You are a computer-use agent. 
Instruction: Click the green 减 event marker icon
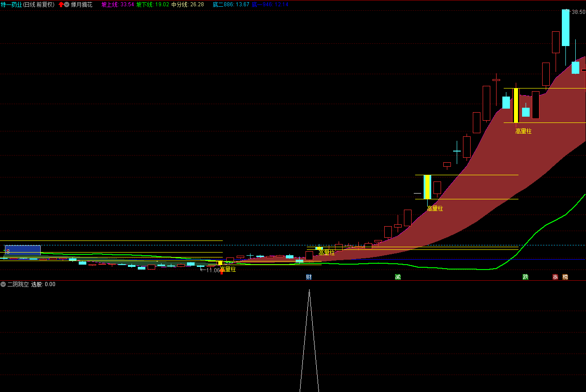tap(398, 277)
